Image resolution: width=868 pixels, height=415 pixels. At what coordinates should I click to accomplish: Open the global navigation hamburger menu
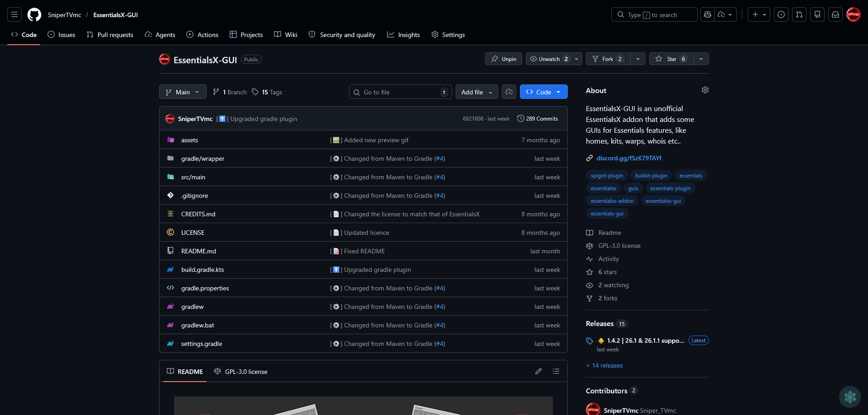14,14
